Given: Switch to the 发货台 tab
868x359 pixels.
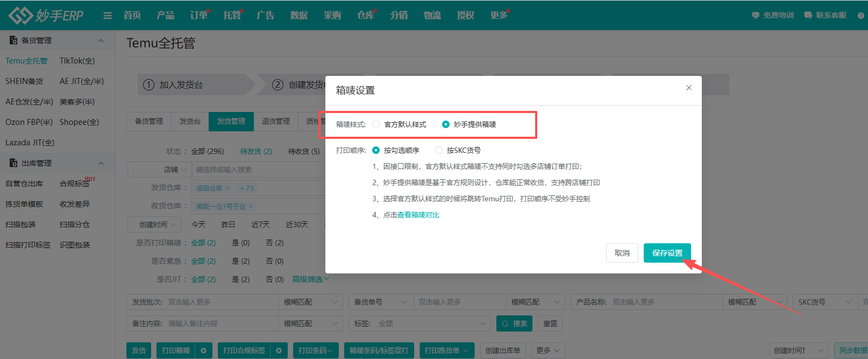Looking at the screenshot, I should 190,122.
